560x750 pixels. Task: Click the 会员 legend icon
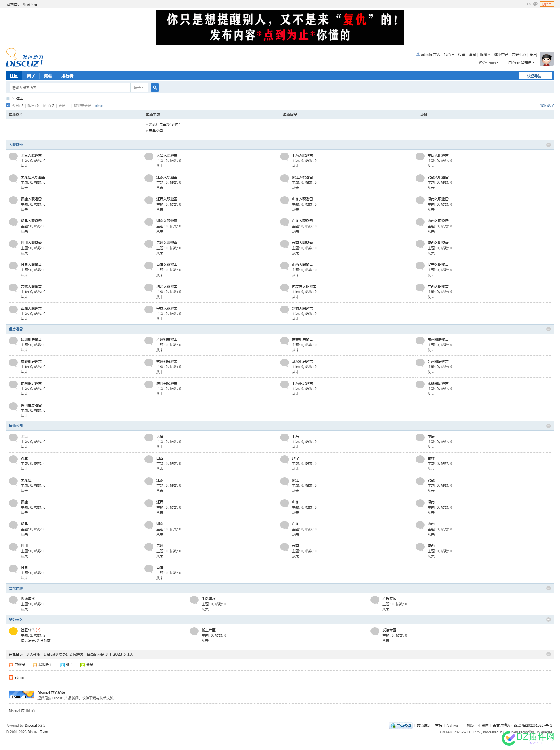(83, 665)
